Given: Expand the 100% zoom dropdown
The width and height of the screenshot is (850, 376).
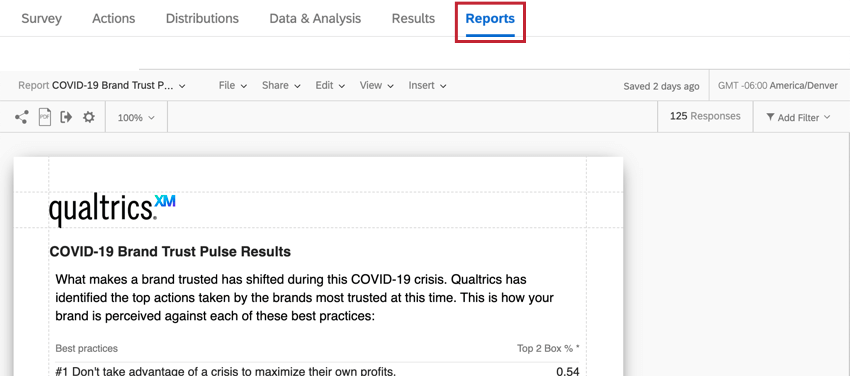Looking at the screenshot, I should [x=136, y=118].
